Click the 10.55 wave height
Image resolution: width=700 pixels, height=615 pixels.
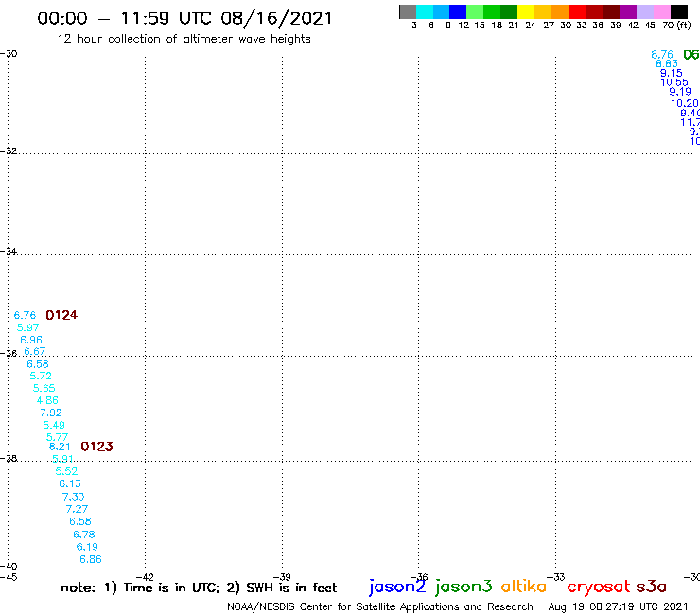(674, 82)
